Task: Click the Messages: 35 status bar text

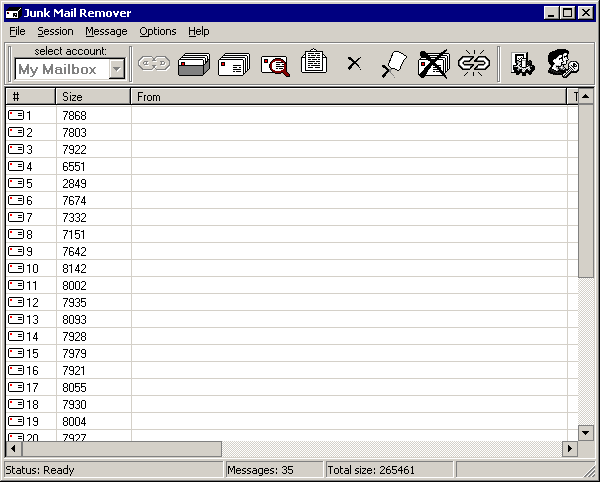Action: click(x=260, y=470)
